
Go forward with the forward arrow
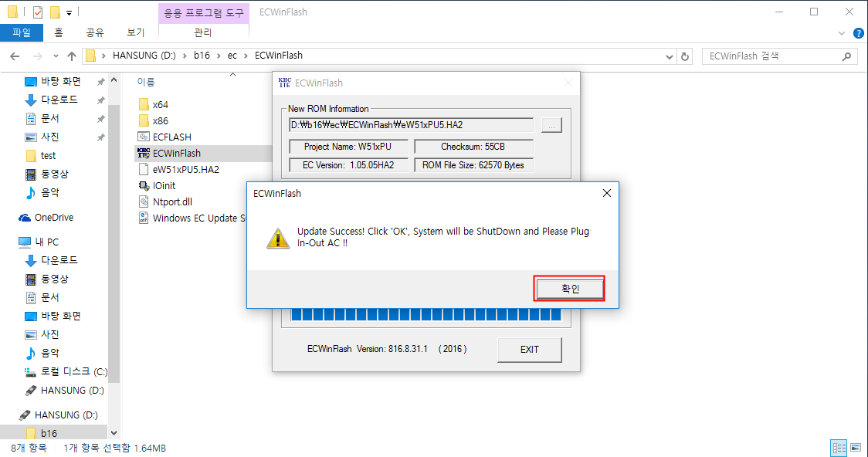point(38,56)
